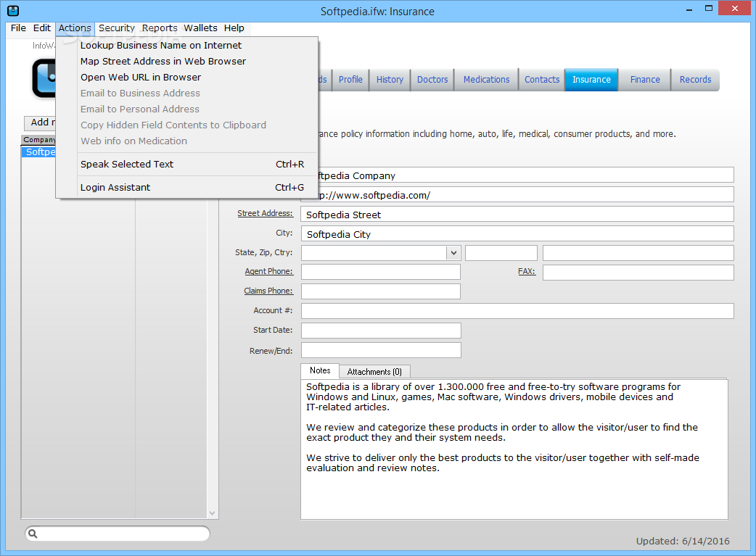Click the Country input field
The width and height of the screenshot is (756, 556).
(x=638, y=253)
